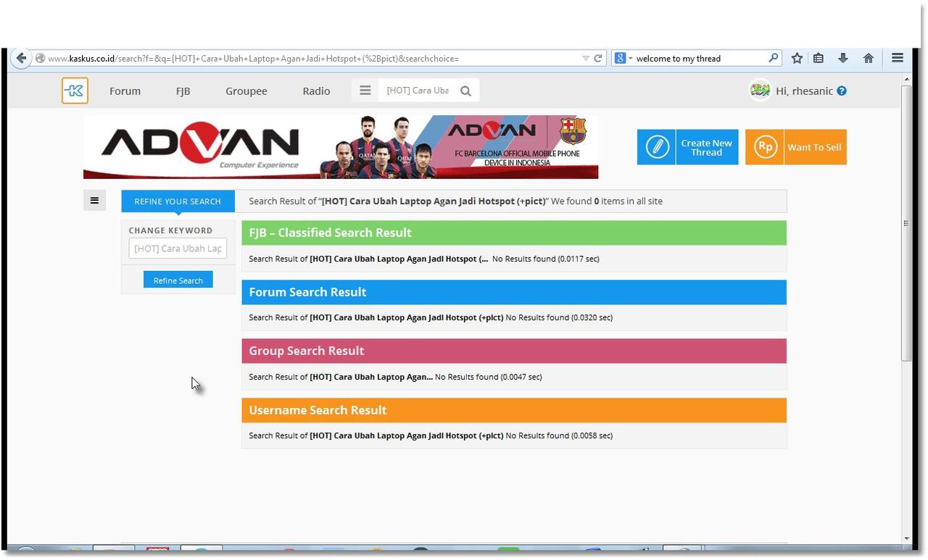Viewport: 928px width, 560px height.
Task: Select the Refine Your Search tab
Action: (178, 201)
